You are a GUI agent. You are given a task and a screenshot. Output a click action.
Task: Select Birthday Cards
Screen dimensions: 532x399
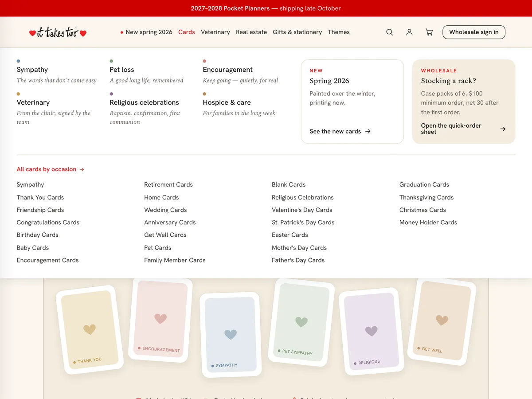point(38,235)
